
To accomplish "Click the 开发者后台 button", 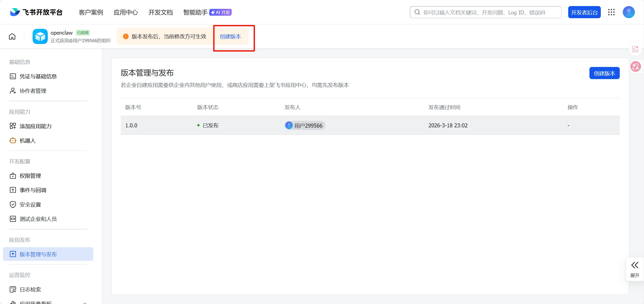I will point(584,12).
